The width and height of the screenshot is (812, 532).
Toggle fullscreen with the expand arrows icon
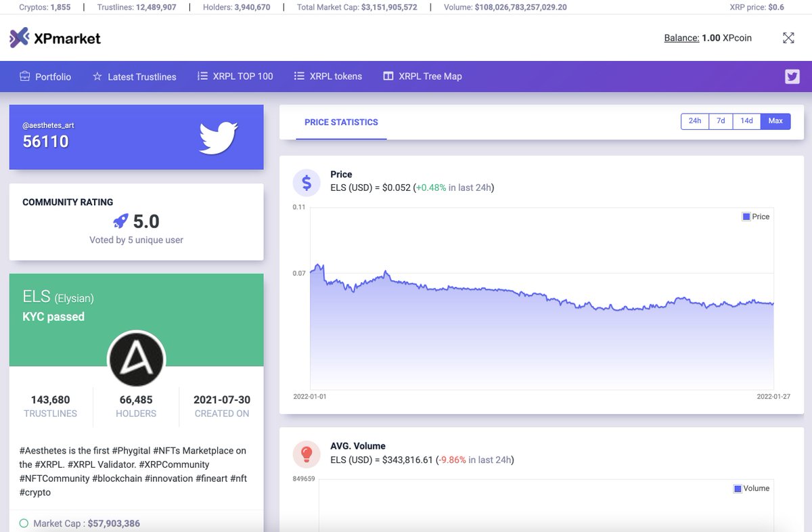tap(788, 38)
